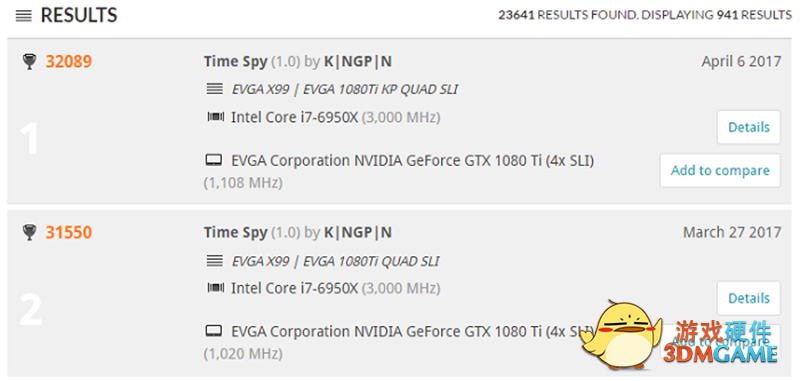Open the score 31550 link
Viewport: 800px width, 381px height.
tap(69, 233)
